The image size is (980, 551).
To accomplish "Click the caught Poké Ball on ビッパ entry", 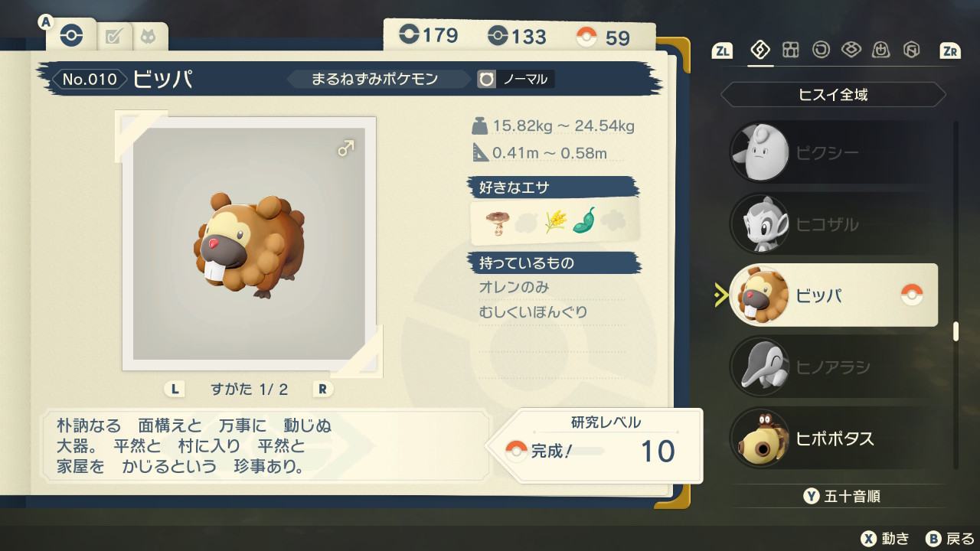I will [x=911, y=294].
